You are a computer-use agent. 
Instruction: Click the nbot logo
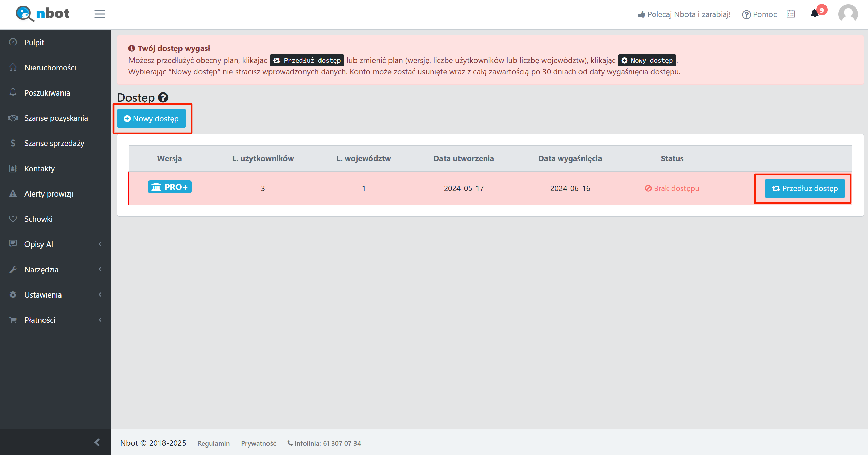[x=43, y=14]
